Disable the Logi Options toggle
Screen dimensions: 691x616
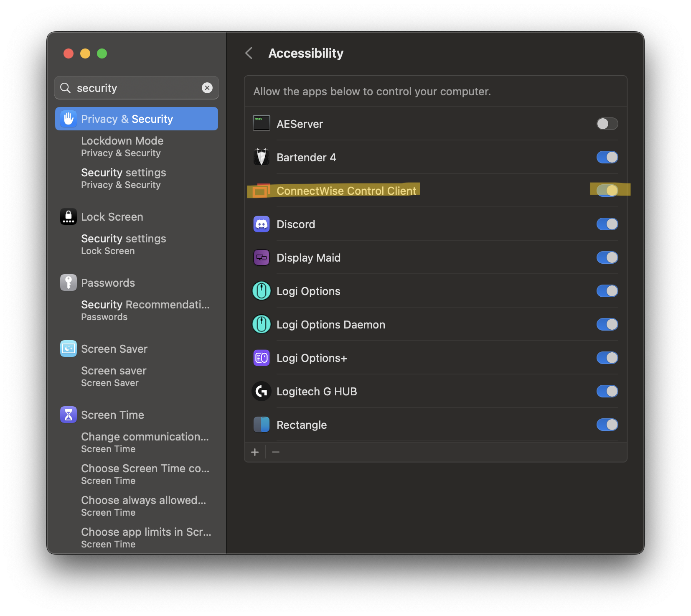(607, 291)
